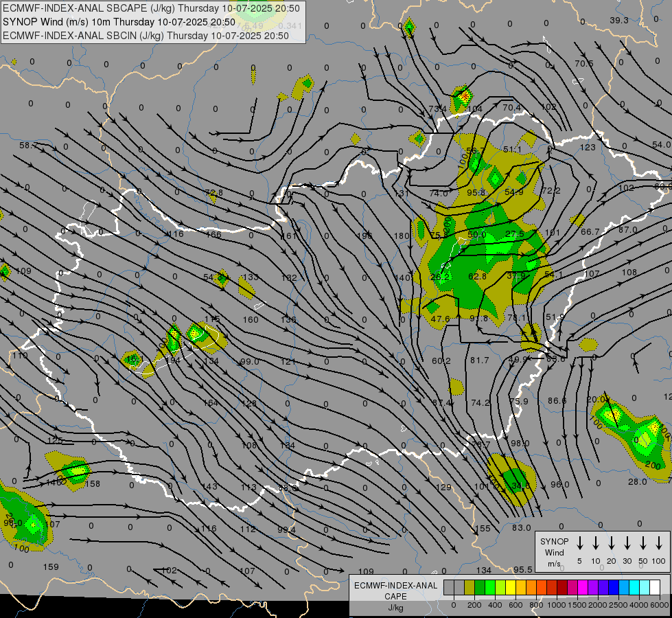This screenshot has height=618, width=672.
Task: Click the 100 m/s wind legend arrow
Action: tap(659, 543)
